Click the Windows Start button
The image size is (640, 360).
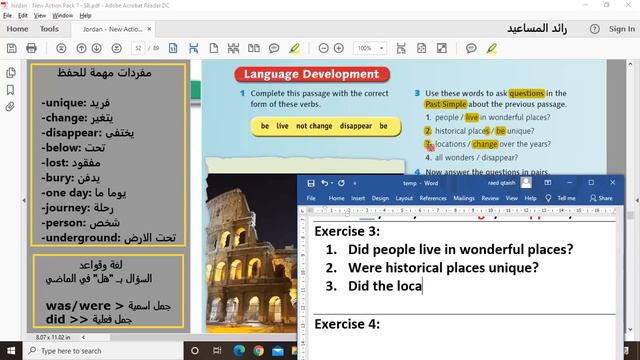(11, 351)
